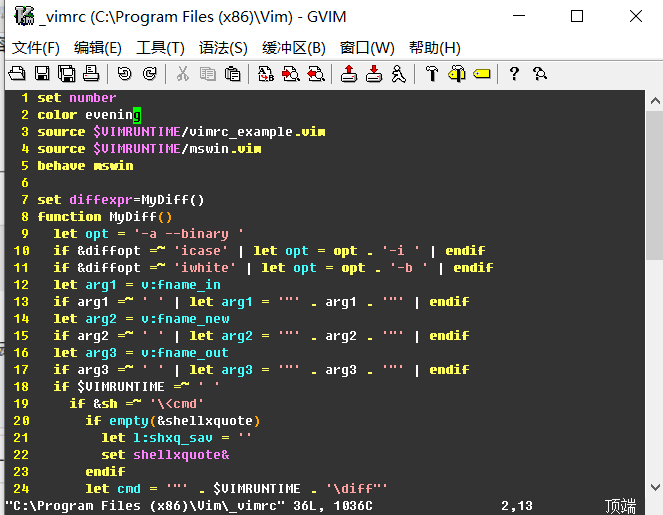
Task: Open the 编辑(E) menu
Action: click(98, 48)
